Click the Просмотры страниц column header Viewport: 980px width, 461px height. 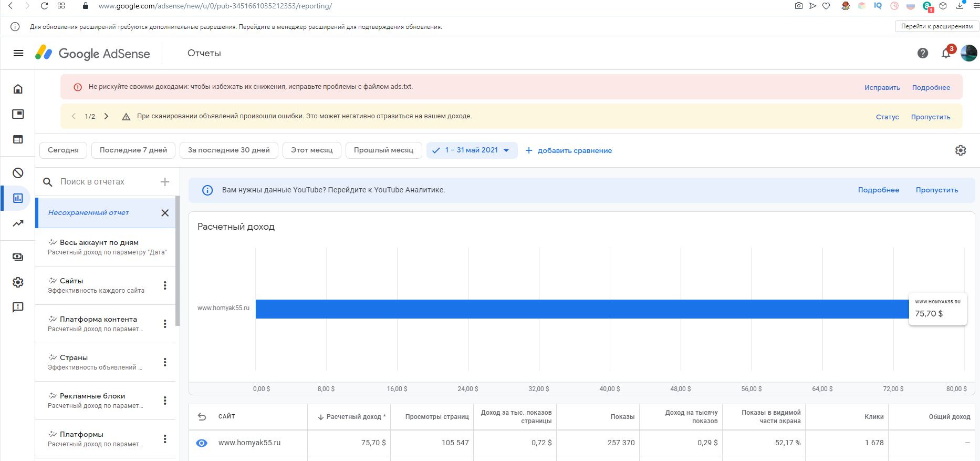point(437,417)
